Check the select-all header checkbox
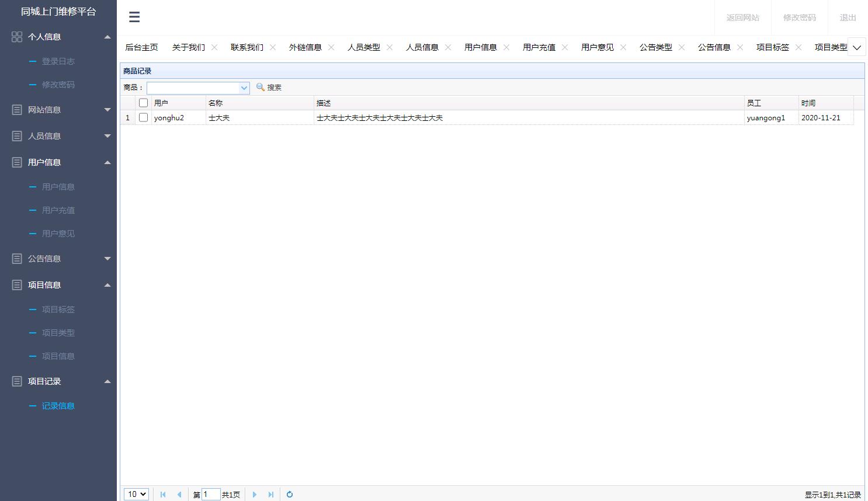The image size is (868, 501). point(143,103)
